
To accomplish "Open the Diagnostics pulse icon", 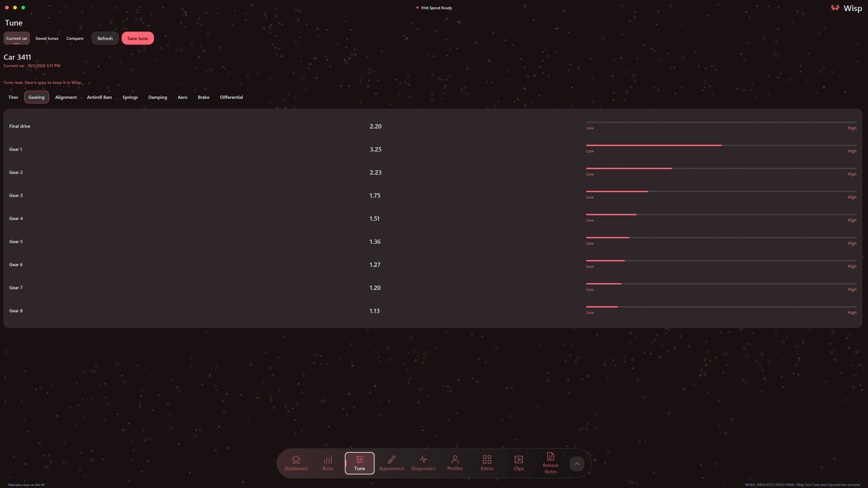I will (x=423, y=459).
